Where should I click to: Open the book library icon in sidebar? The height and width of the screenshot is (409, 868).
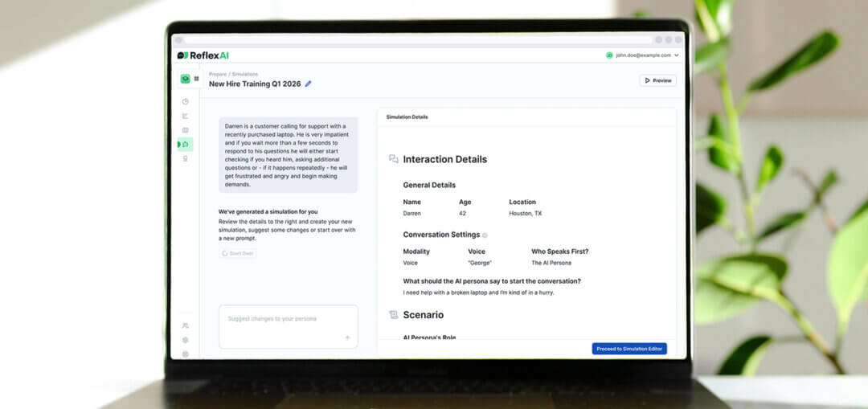pyautogui.click(x=186, y=130)
